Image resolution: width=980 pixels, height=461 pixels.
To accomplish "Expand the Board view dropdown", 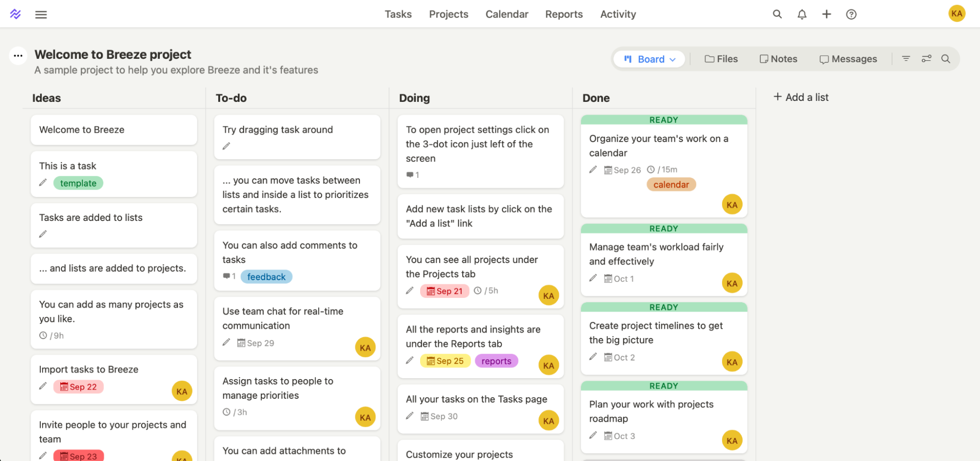I will 649,59.
